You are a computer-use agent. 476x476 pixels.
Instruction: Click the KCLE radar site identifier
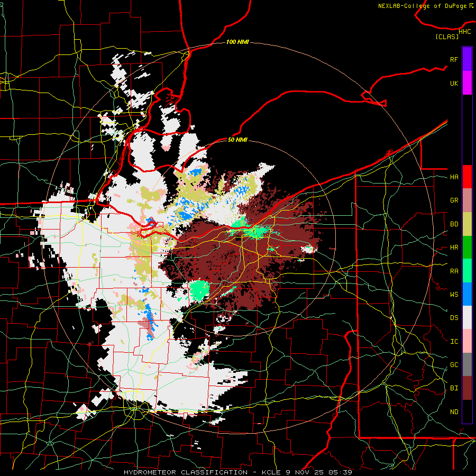(271, 472)
